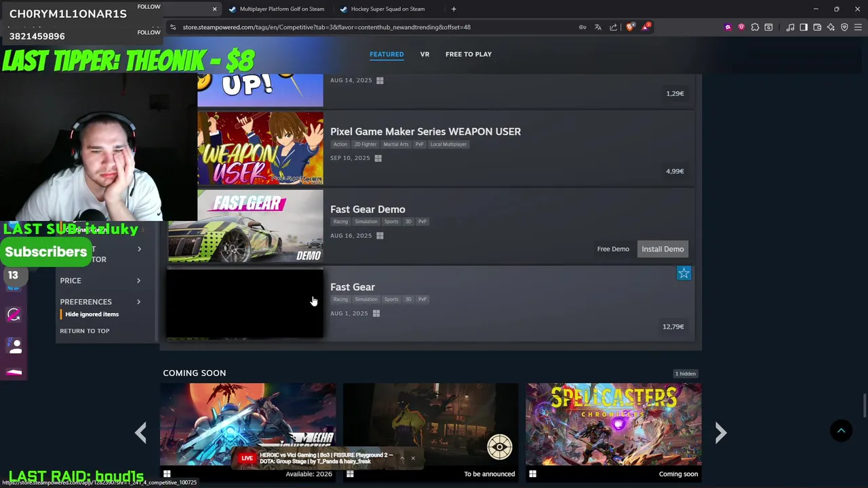Image resolution: width=868 pixels, height=488 pixels.
Task: Click the 4,99€ price of WEAPON USER
Action: point(675,171)
